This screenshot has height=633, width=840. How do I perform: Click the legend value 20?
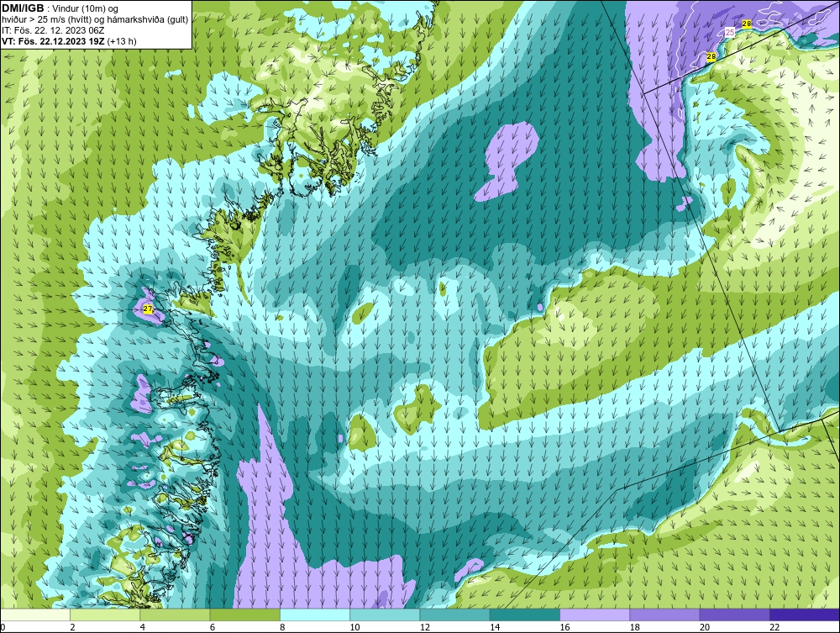(x=705, y=627)
